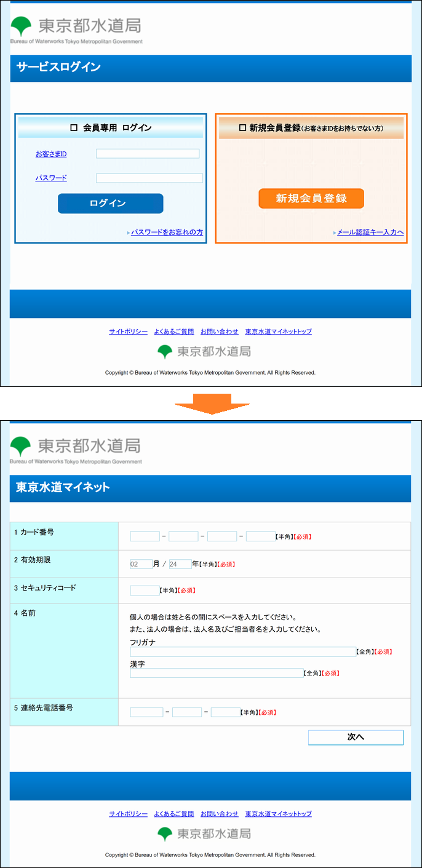Screen dimensions: 422x868
Task: Open サイトポリシー link in login page footer
Action: 128,332
